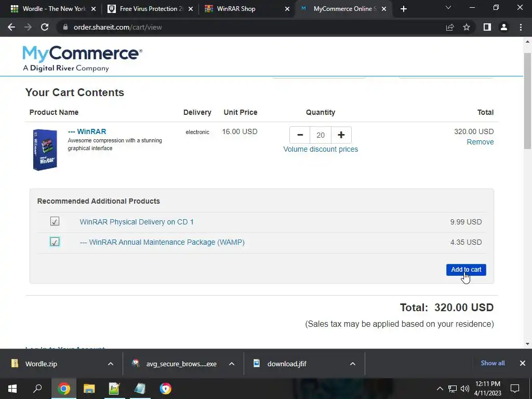Click the WinRAR box product image

pyautogui.click(x=45, y=150)
